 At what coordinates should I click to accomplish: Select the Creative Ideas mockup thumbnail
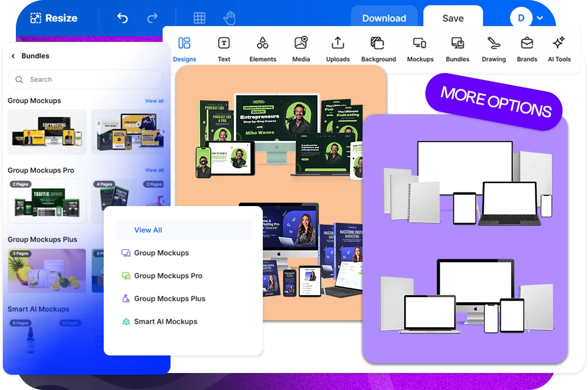pos(128,132)
